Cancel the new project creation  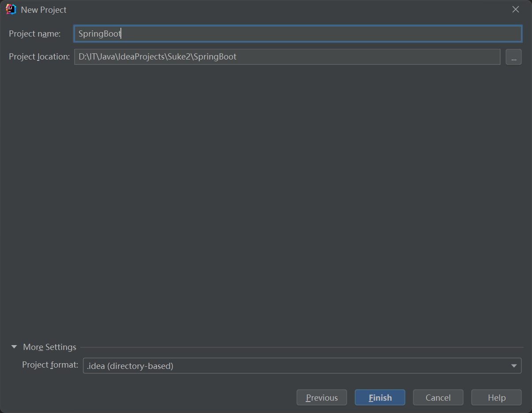point(438,397)
